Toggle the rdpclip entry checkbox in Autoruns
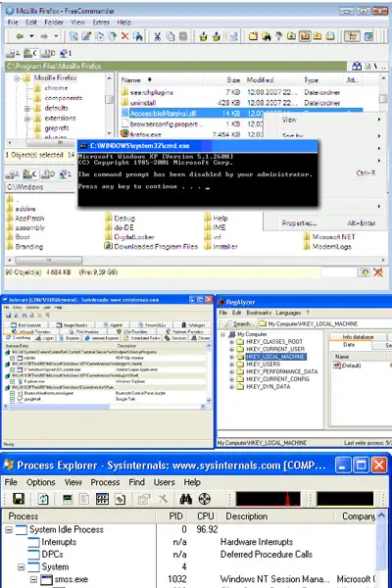392x588 pixels. point(13,358)
